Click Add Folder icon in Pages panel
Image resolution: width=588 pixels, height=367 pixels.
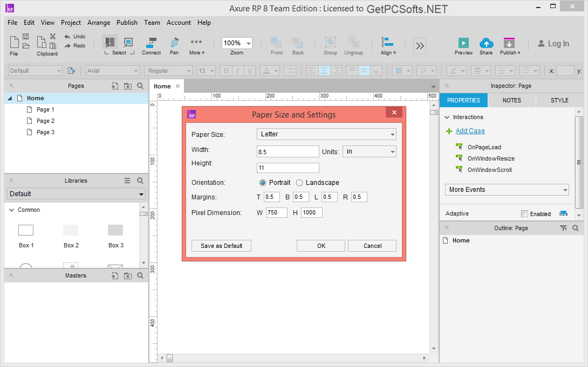[128, 86]
